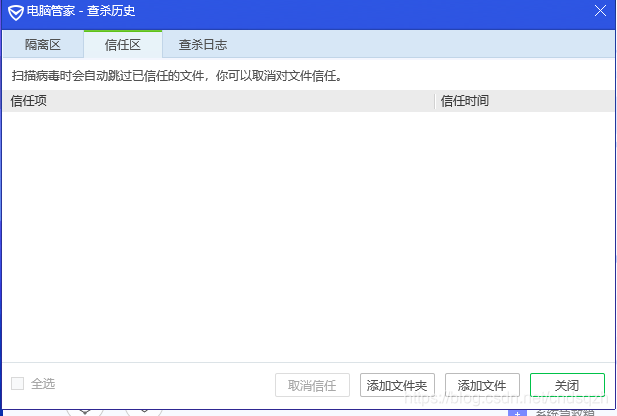Open the 查杀日志 tab
The image size is (617, 416).
pos(203,44)
